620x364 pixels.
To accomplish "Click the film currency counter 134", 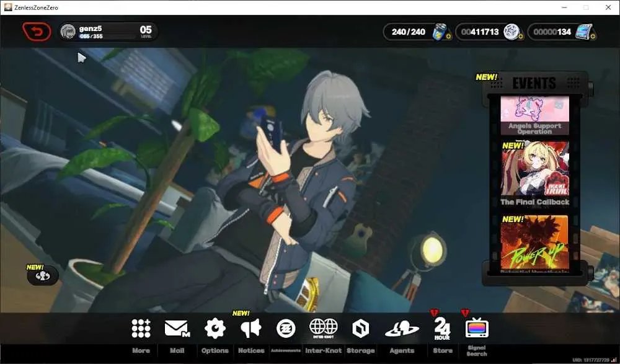I will (562, 32).
